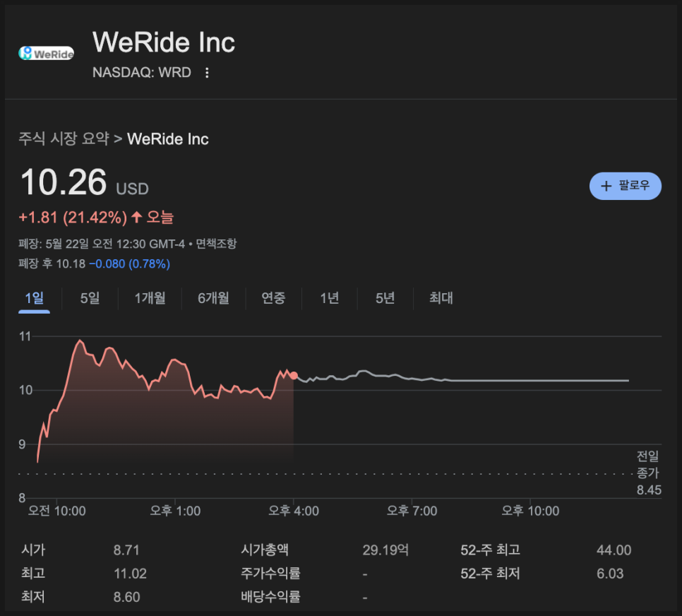Follow WeRide with the 팔로우 button
This screenshot has height=616, width=682.
coord(625,186)
